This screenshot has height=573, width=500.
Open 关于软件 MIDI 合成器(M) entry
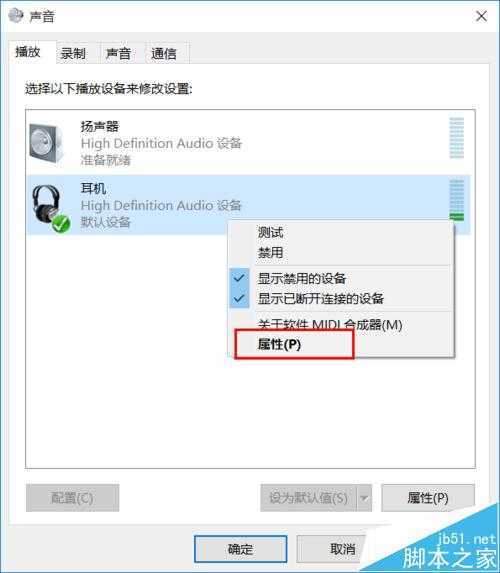coord(330,325)
